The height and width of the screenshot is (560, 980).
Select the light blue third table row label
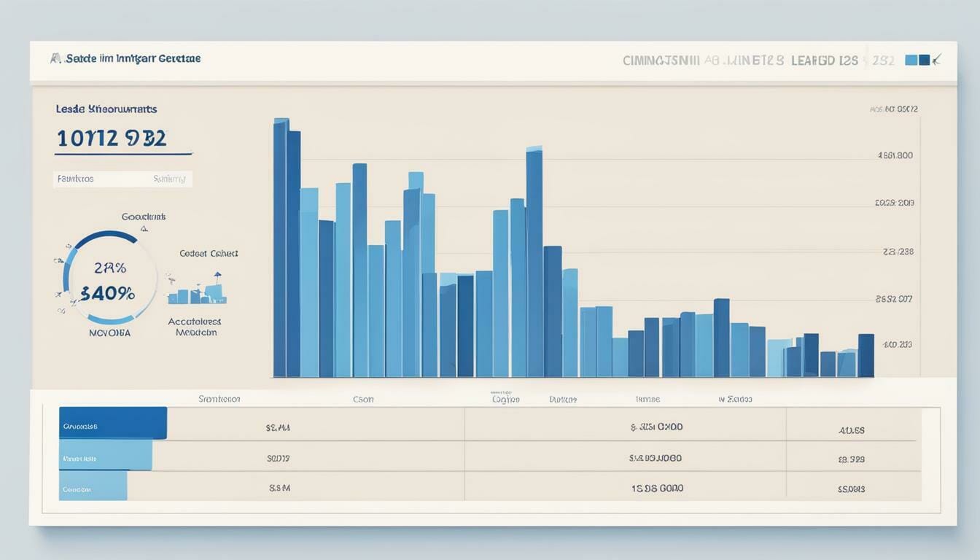click(93, 486)
